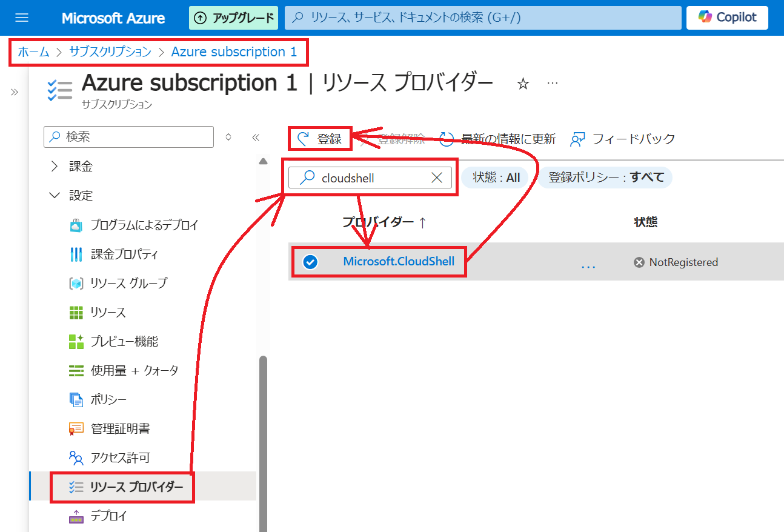The image size is (784, 532).
Task: Click the 課金プロパティ bars icon
Action: tap(76, 254)
